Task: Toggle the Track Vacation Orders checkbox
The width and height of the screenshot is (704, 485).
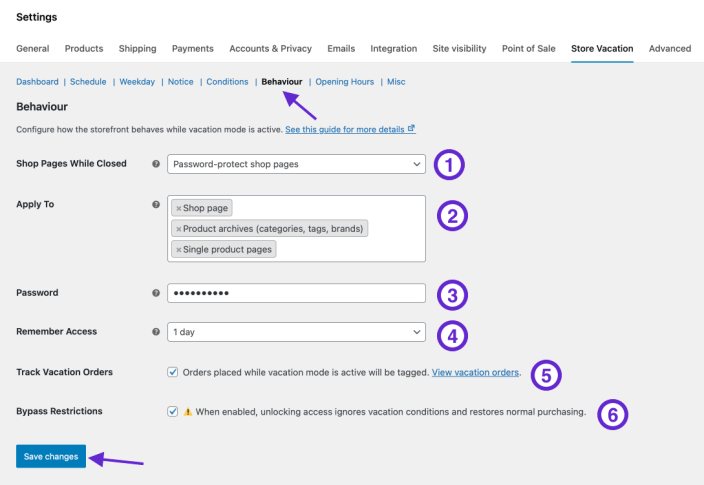Action: coord(174,372)
